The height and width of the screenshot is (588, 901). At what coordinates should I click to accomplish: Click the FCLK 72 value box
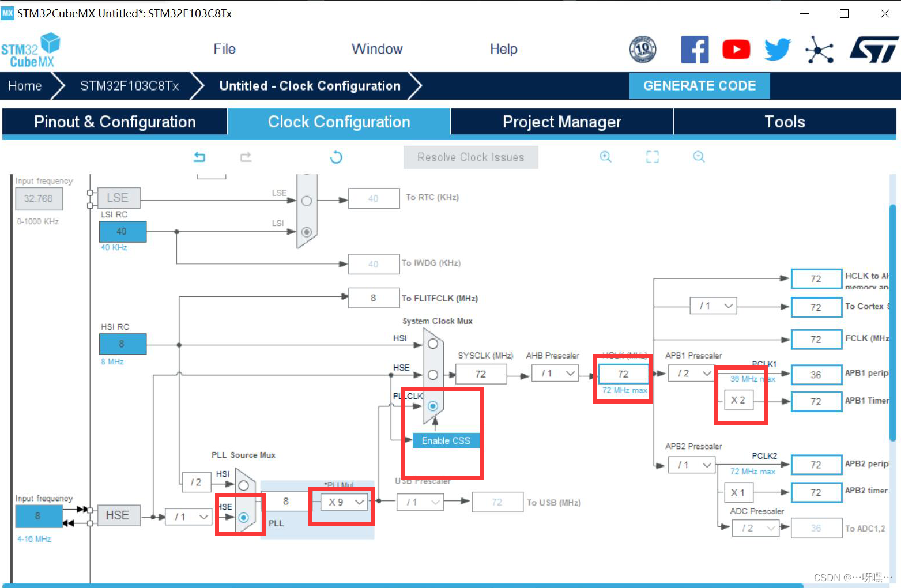[816, 340]
